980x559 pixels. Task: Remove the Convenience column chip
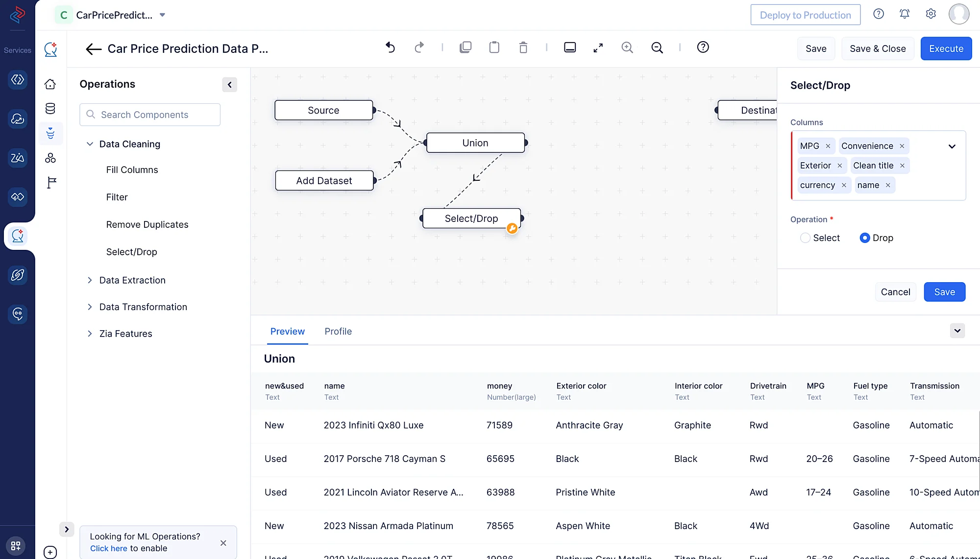902,146
